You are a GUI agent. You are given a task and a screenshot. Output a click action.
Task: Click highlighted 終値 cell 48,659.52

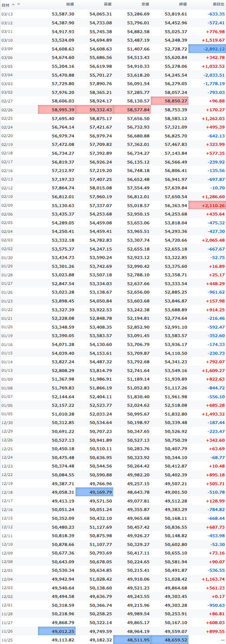click(169, 640)
